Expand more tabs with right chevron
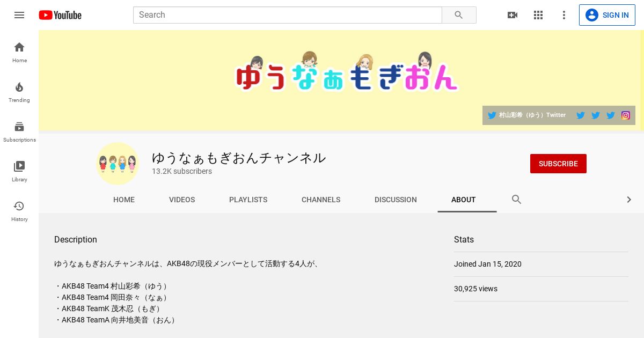 point(629,200)
